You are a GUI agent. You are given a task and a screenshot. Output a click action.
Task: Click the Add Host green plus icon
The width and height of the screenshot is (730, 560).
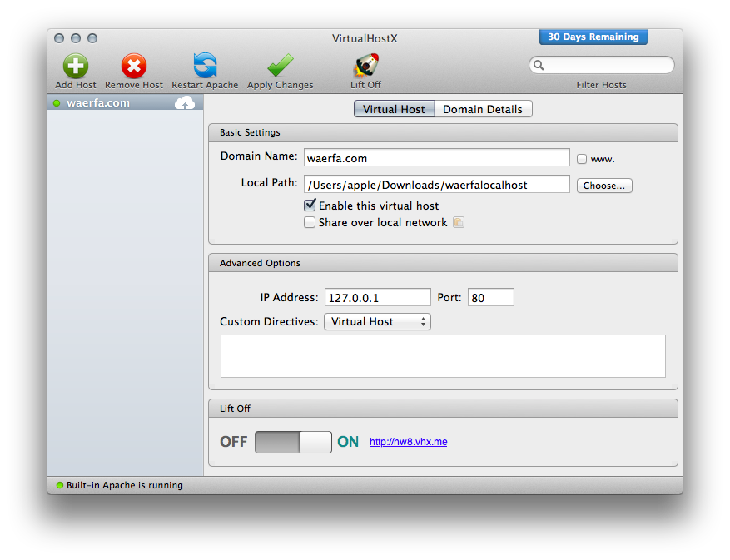[x=76, y=66]
